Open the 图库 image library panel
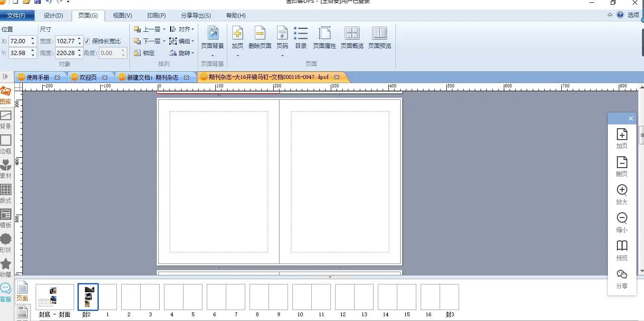This screenshot has height=321, width=644. [x=5, y=96]
